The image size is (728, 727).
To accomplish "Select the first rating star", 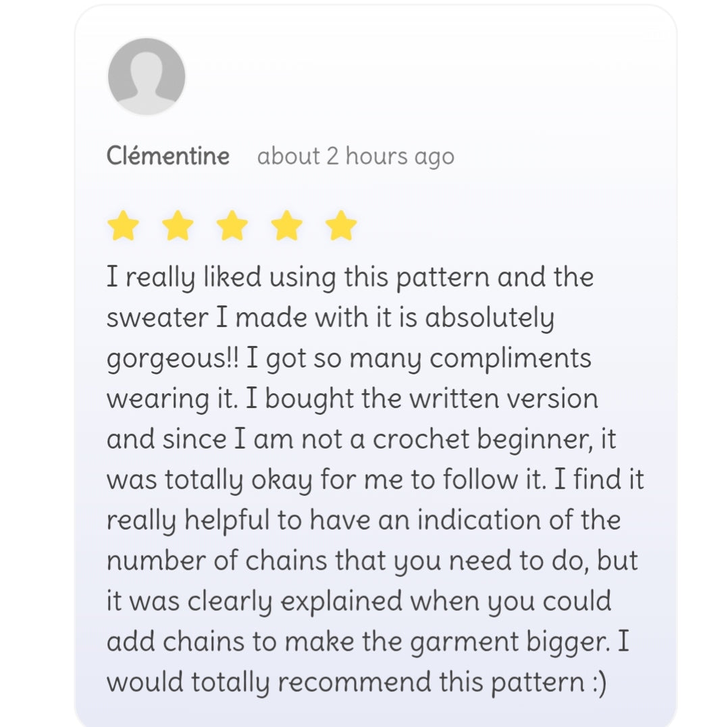I will tap(123, 226).
